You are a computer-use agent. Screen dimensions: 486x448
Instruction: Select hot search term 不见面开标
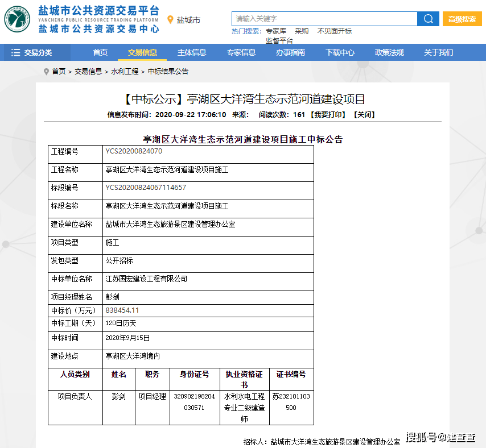click(335, 31)
